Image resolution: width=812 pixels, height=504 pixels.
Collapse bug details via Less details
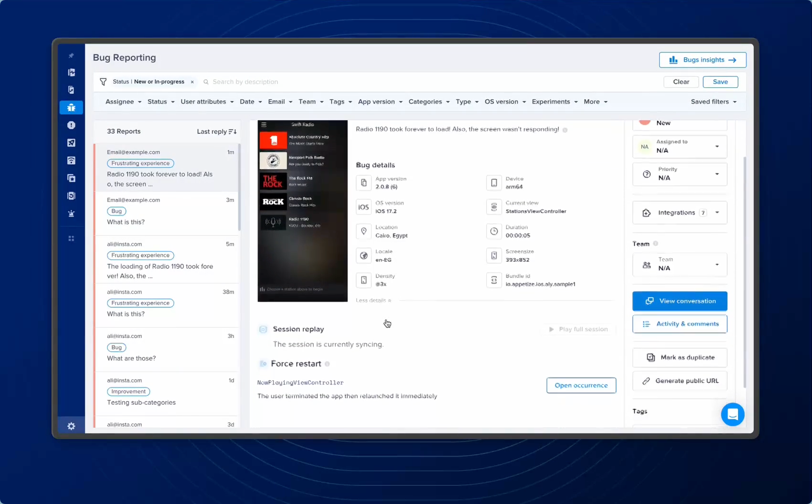[x=374, y=300]
